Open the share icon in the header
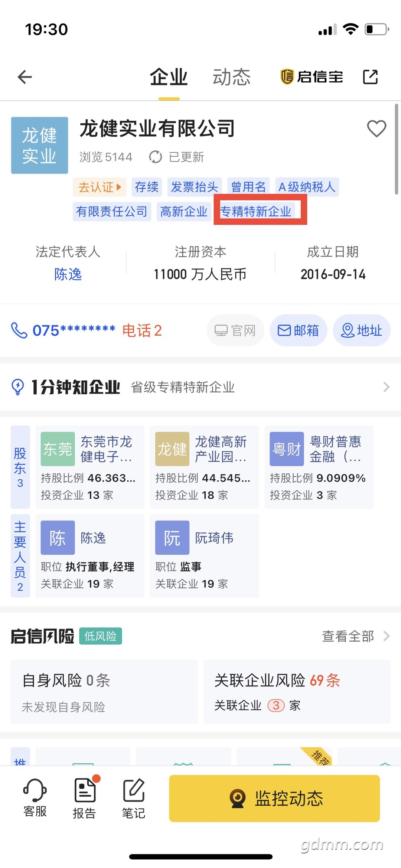The height and width of the screenshot is (868, 401). coord(370,77)
